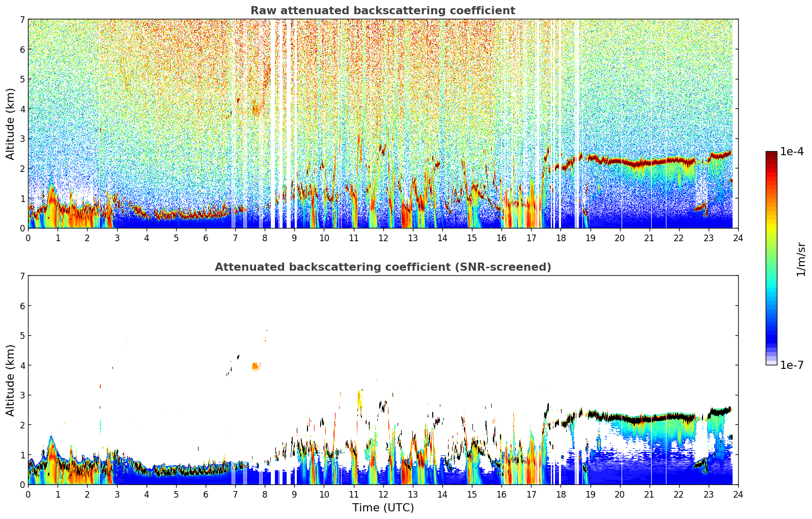Image resolution: width=812 pixels, height=519 pixels.
Task: Click the title "Attenuated backscattering coefficient (SNR-screened)"
Action: [x=383, y=267]
